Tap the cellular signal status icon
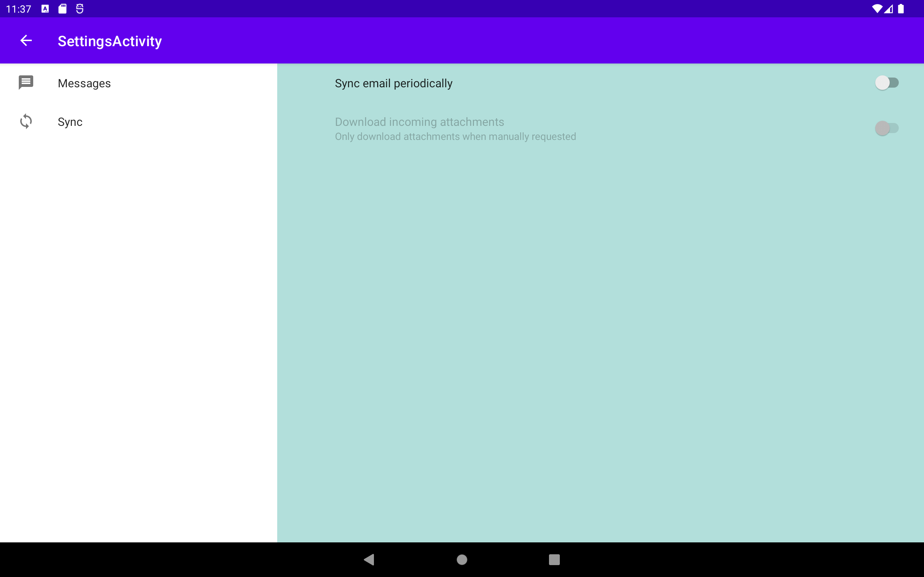 (x=889, y=9)
